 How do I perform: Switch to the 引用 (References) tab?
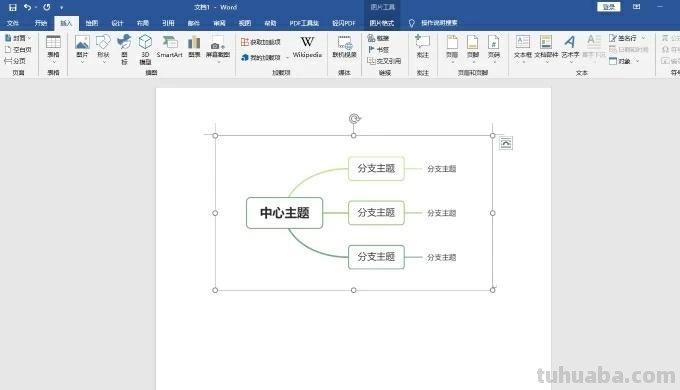click(x=168, y=23)
